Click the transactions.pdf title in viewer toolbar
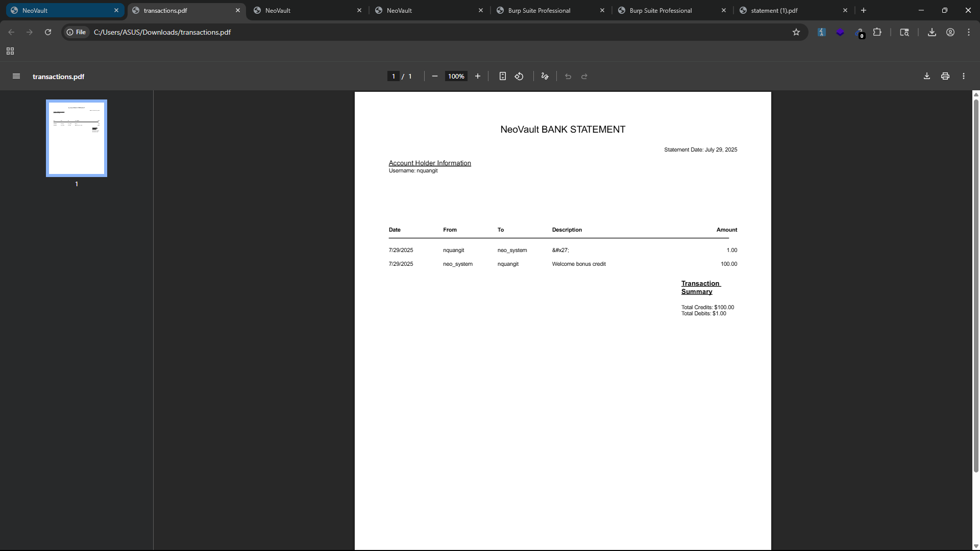 click(58, 77)
